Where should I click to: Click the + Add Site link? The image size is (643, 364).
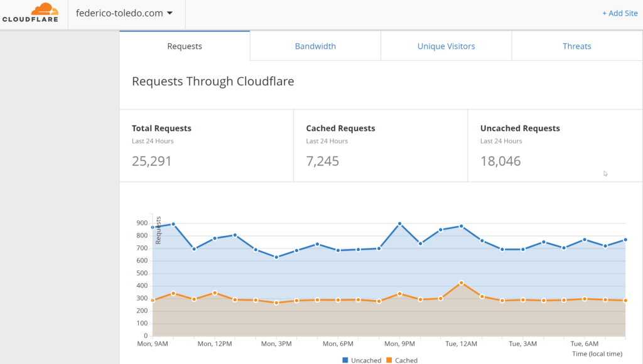tap(619, 13)
